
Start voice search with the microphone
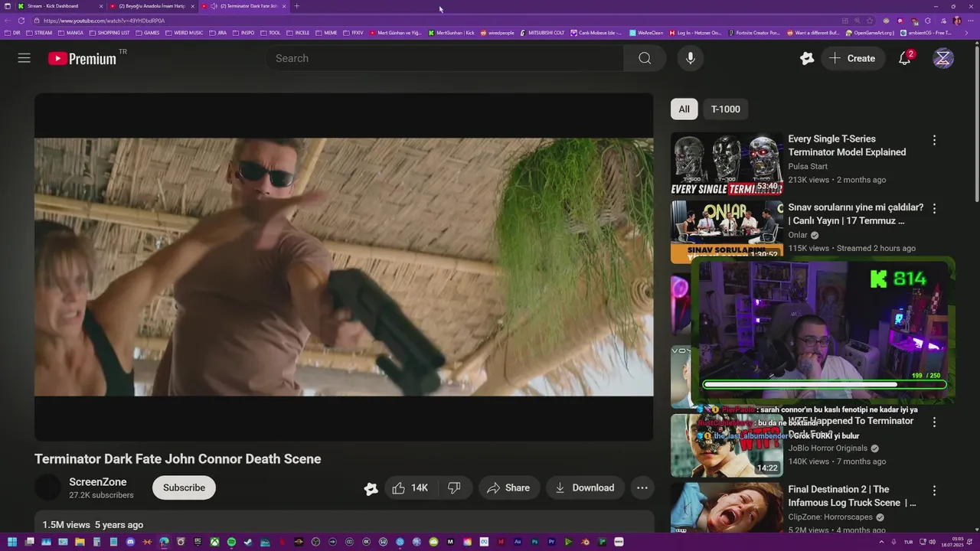pos(691,58)
